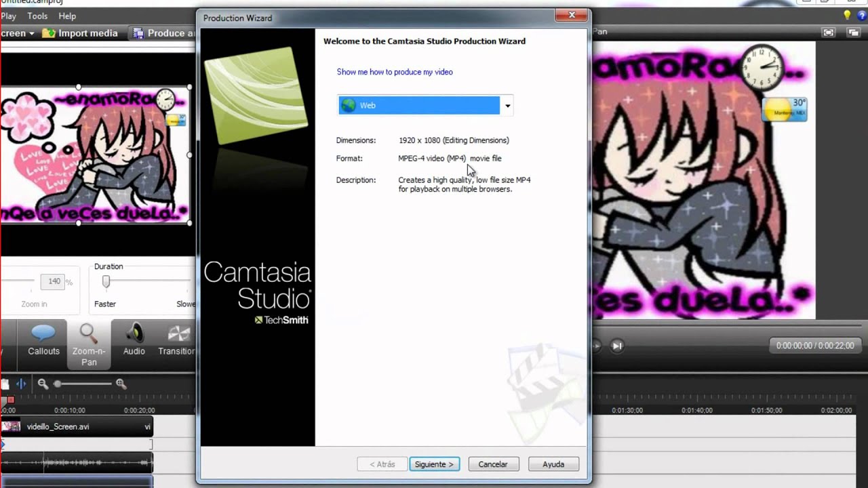868x488 pixels.
Task: Click the '1920 x 1080 (Editing Dimensions)' text
Action: click(x=454, y=140)
